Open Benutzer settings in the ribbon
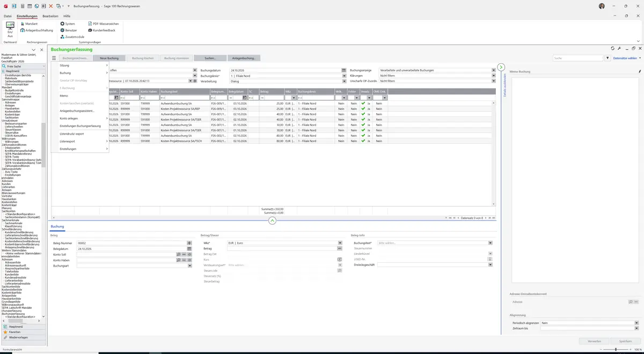 point(69,30)
